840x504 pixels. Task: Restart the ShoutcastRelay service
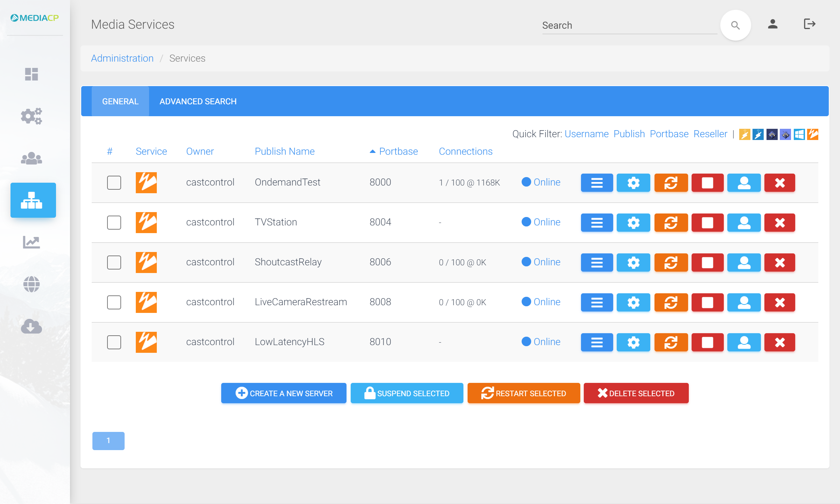click(671, 262)
